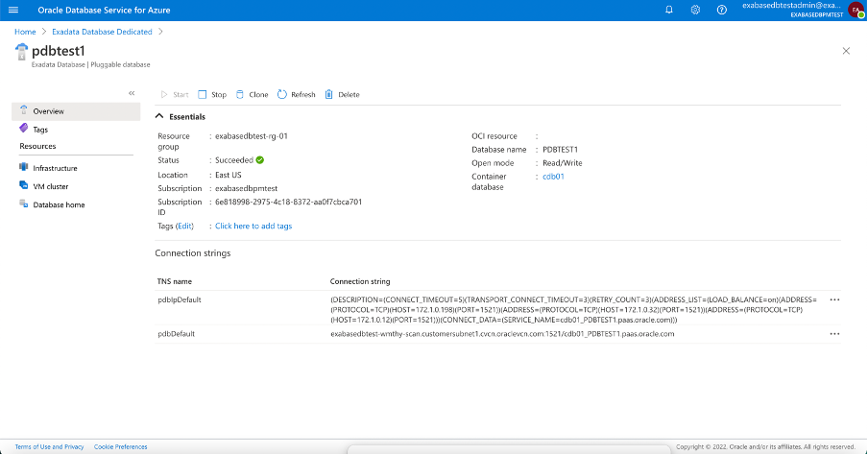Viewport: 868px width, 455px height.
Task: Open the settings gear icon
Action: tap(695, 10)
